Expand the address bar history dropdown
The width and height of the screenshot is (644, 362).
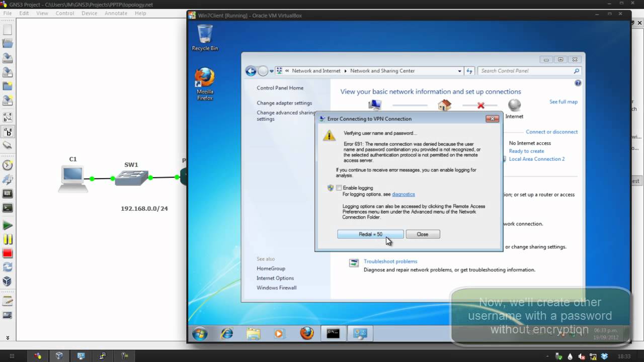pyautogui.click(x=459, y=71)
